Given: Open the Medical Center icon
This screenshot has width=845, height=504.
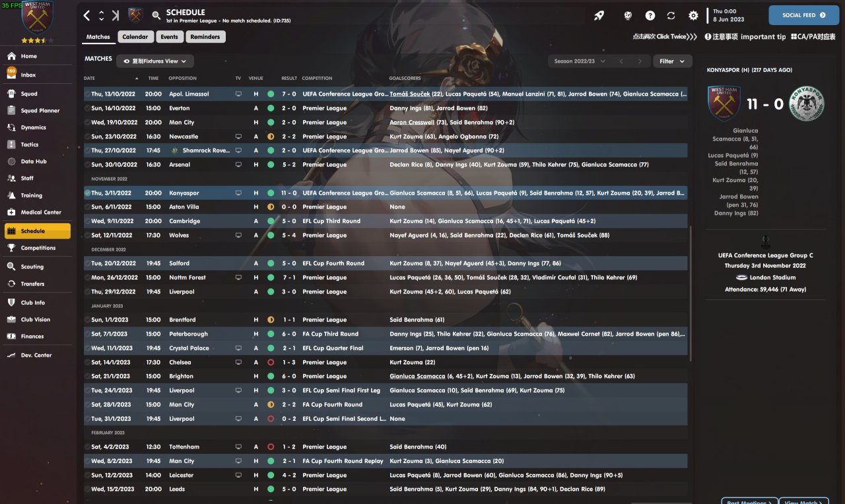Looking at the screenshot, I should point(11,212).
